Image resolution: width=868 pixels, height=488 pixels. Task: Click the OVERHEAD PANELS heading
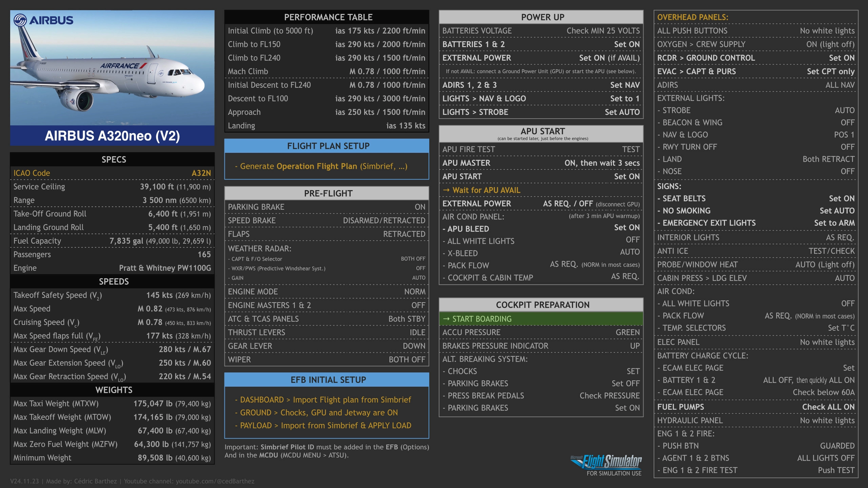693,17
